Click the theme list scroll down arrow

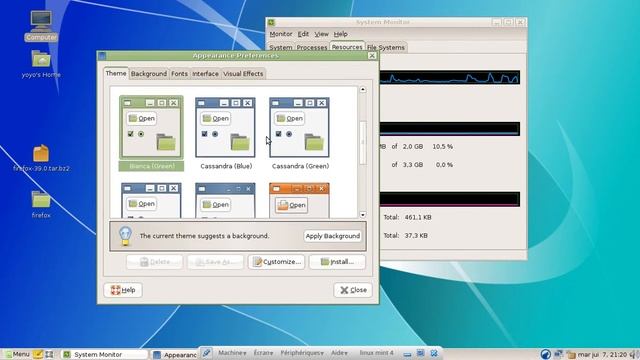[362, 215]
